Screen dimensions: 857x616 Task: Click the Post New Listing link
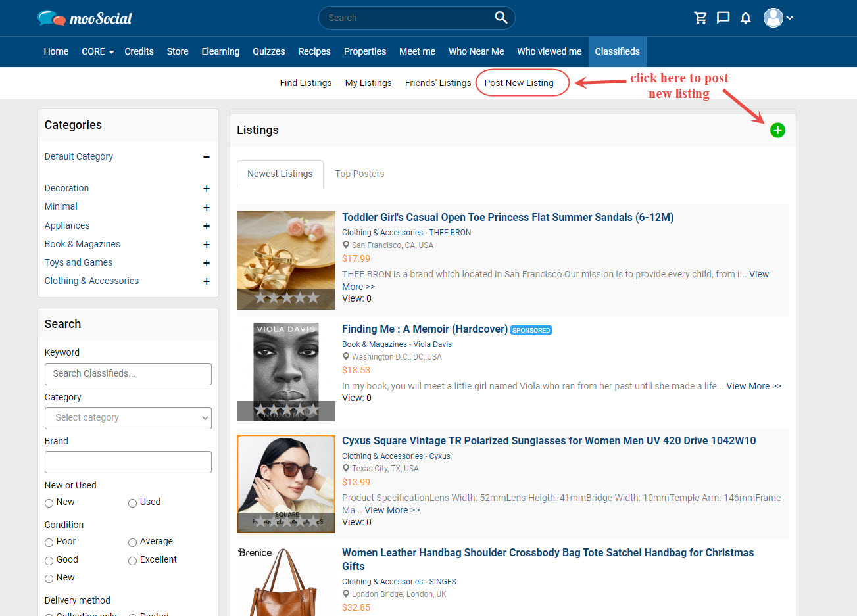tap(519, 83)
